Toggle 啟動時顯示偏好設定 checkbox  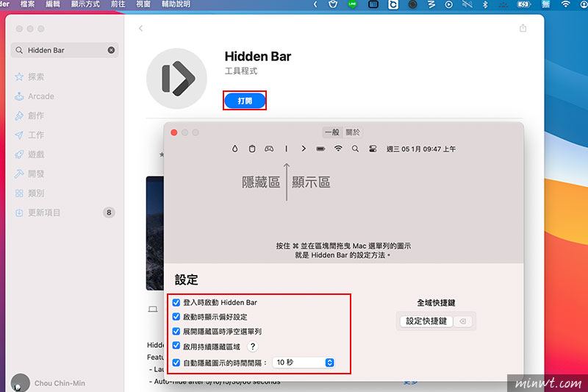coord(176,316)
